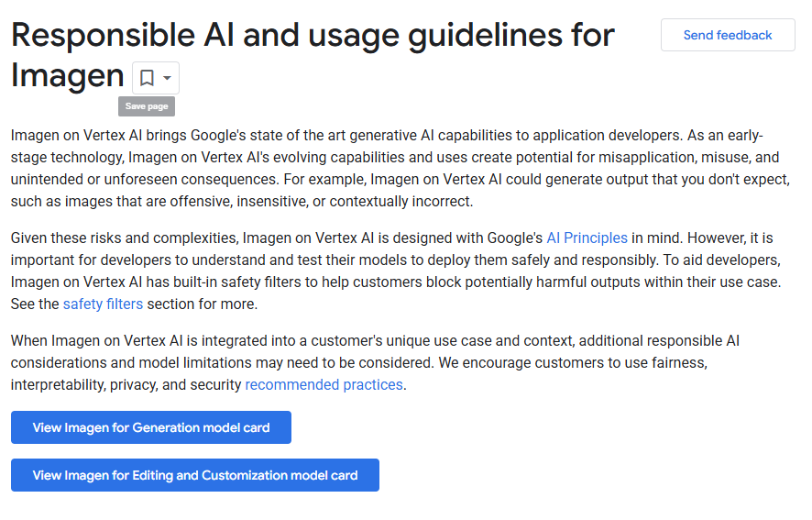Screen dimensions: 812x520
Task: Open the AI Principles link
Action: [587, 238]
